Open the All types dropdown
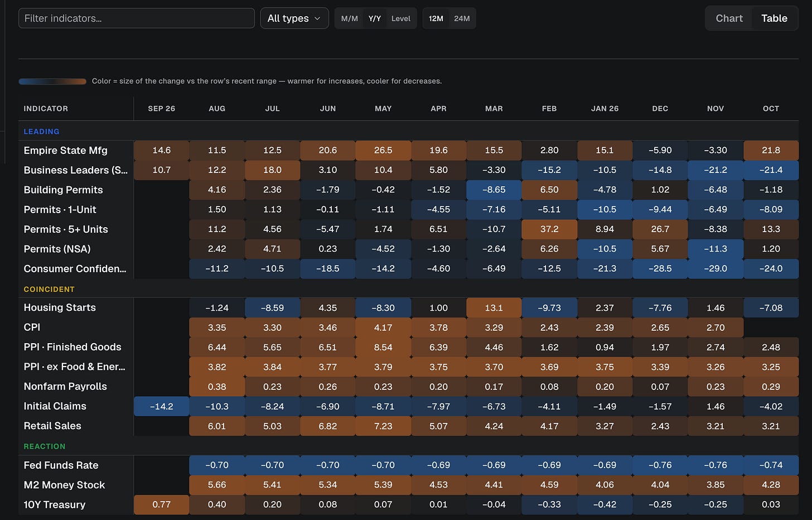The image size is (812, 520). [294, 18]
